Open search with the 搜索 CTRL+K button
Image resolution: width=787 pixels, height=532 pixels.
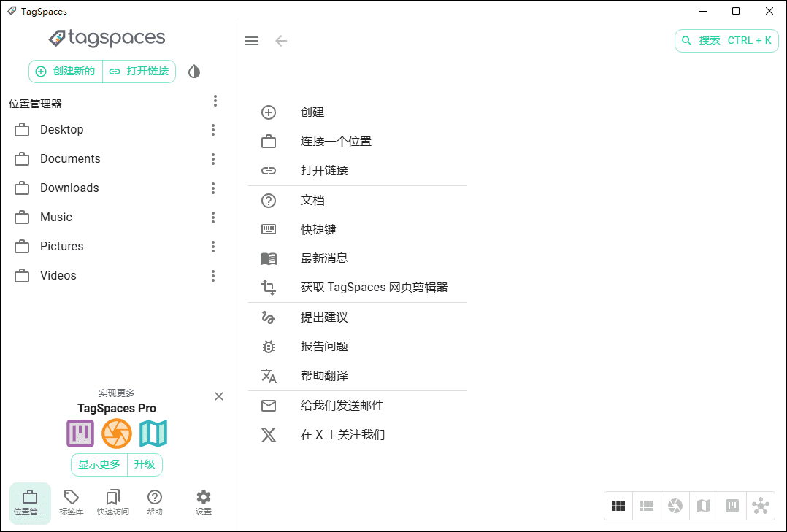726,40
